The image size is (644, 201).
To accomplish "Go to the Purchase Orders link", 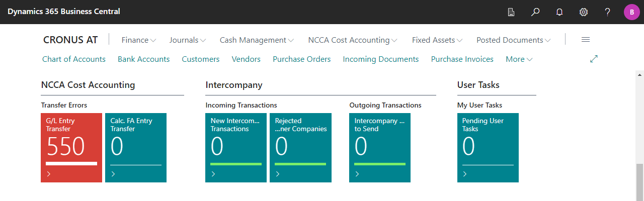I will [301, 59].
